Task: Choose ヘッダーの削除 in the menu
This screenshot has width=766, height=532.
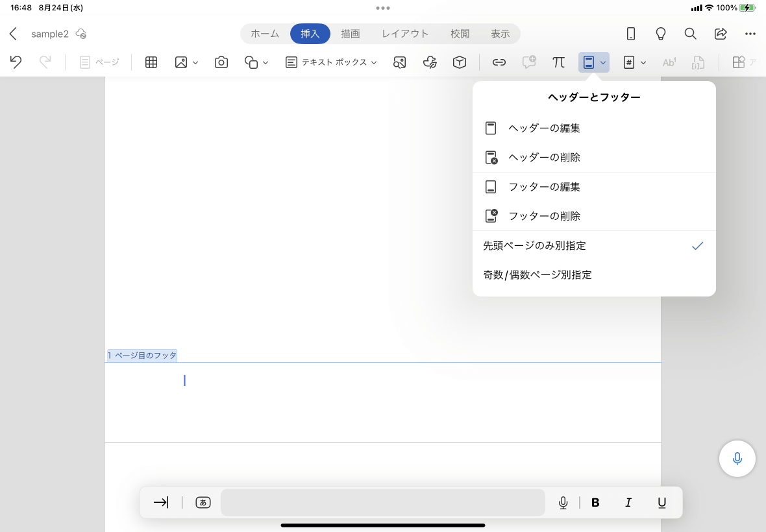Action: point(594,157)
